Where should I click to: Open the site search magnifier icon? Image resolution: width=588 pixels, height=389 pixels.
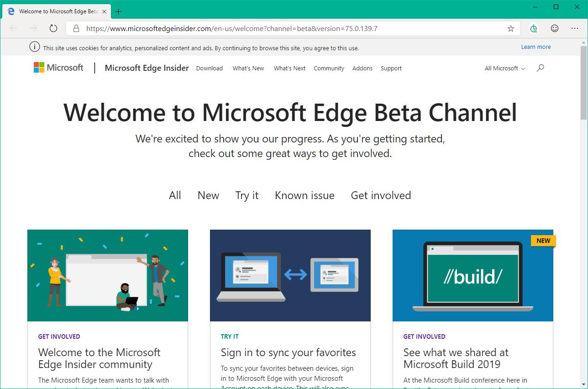coord(541,68)
